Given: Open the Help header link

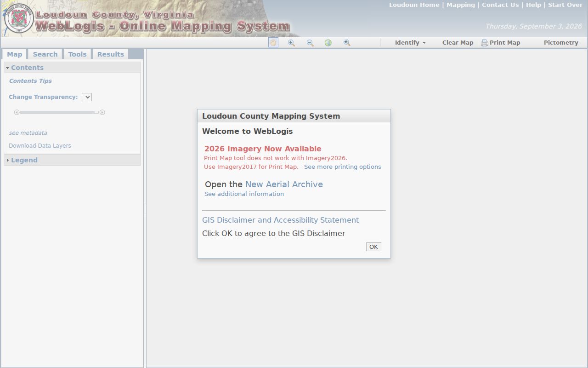Looking at the screenshot, I should [533, 5].
